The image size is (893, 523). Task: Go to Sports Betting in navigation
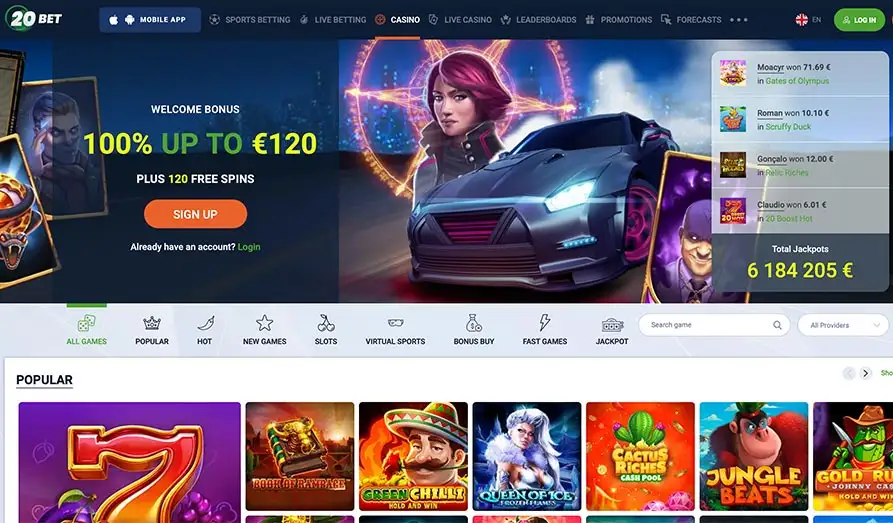point(249,19)
